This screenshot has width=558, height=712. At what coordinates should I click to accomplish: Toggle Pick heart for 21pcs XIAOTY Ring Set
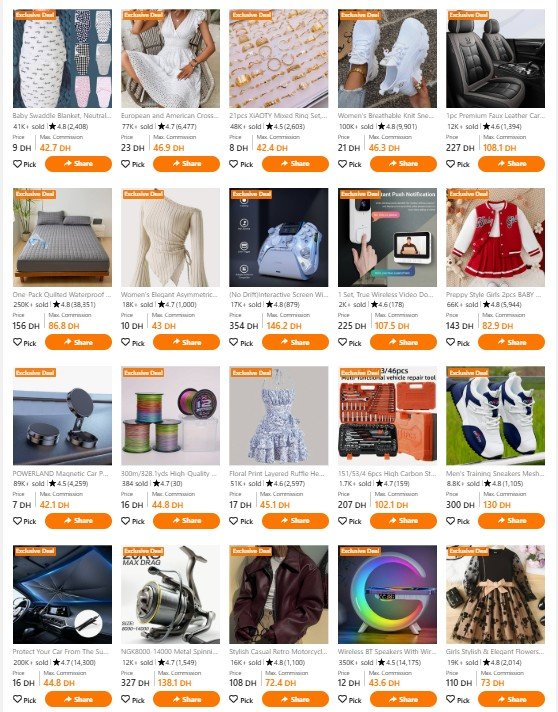[x=234, y=164]
